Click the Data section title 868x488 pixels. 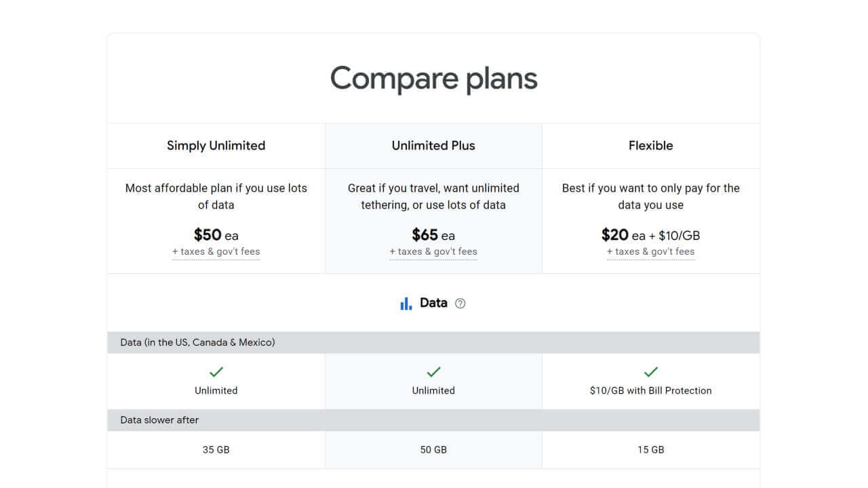pos(433,303)
